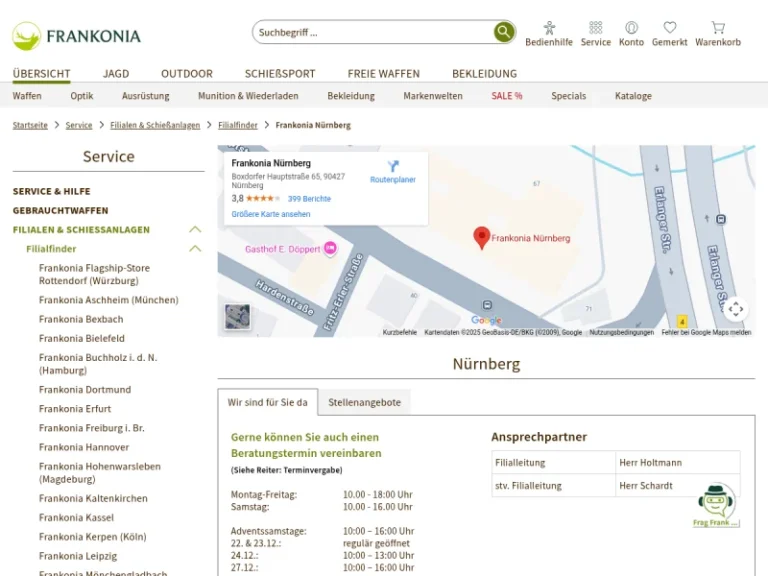Open Kataloge submenu item
Viewport: 768px width, 576px height.
pyautogui.click(x=633, y=96)
